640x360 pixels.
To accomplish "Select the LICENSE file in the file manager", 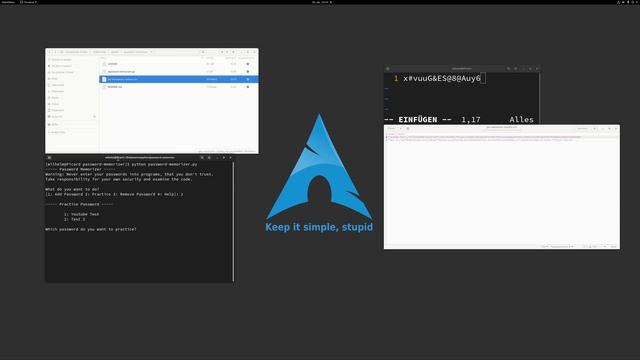I will [x=179, y=64].
